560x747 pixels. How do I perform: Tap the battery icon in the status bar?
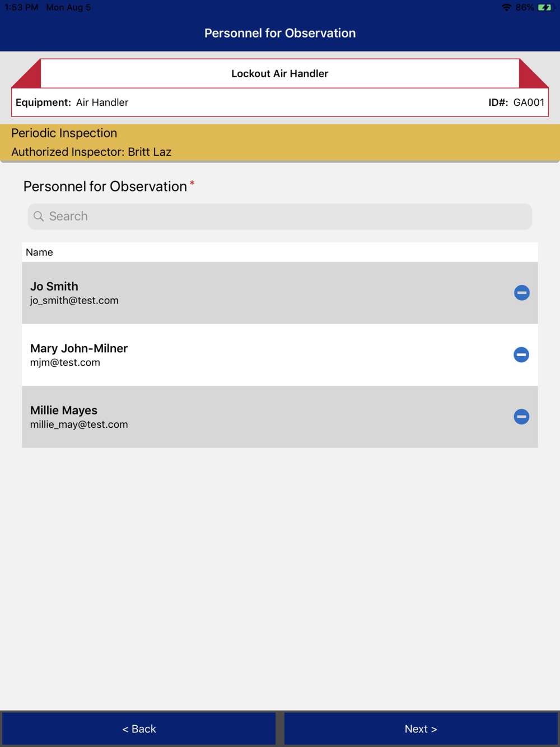[x=544, y=7]
